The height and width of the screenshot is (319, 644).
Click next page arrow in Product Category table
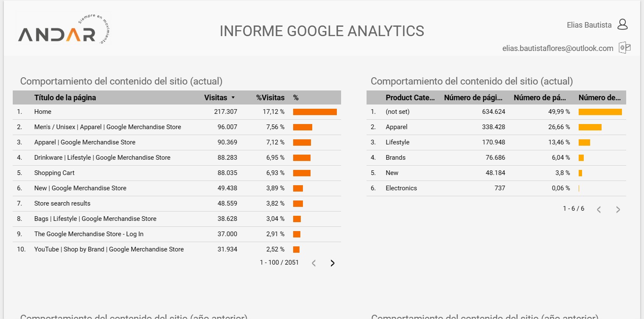pyautogui.click(x=618, y=209)
